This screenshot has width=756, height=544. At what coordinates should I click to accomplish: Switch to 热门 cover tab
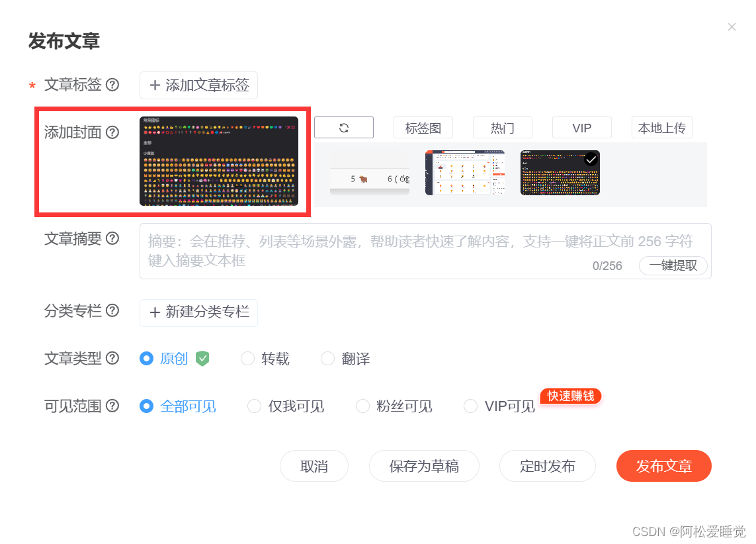(503, 128)
